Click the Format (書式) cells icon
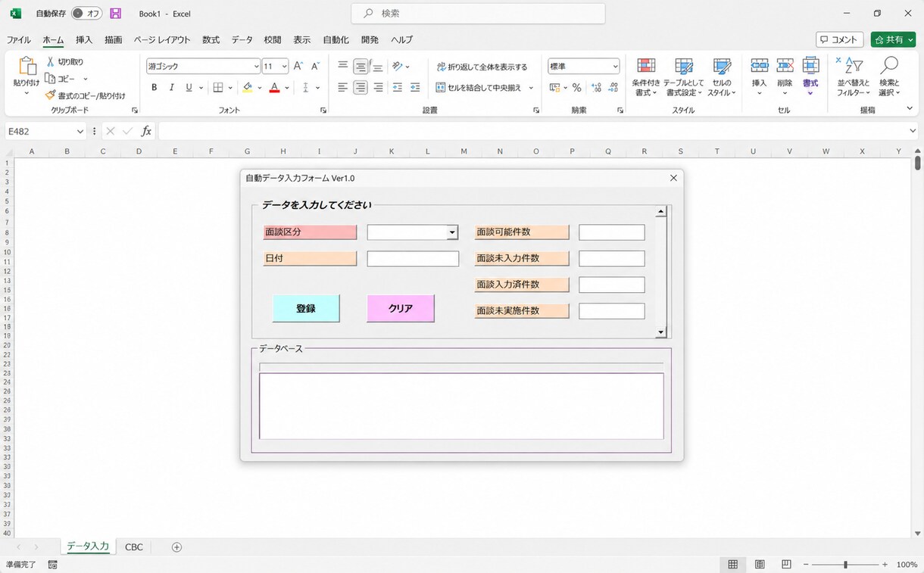Image resolution: width=924 pixels, height=573 pixels. pyautogui.click(x=810, y=66)
